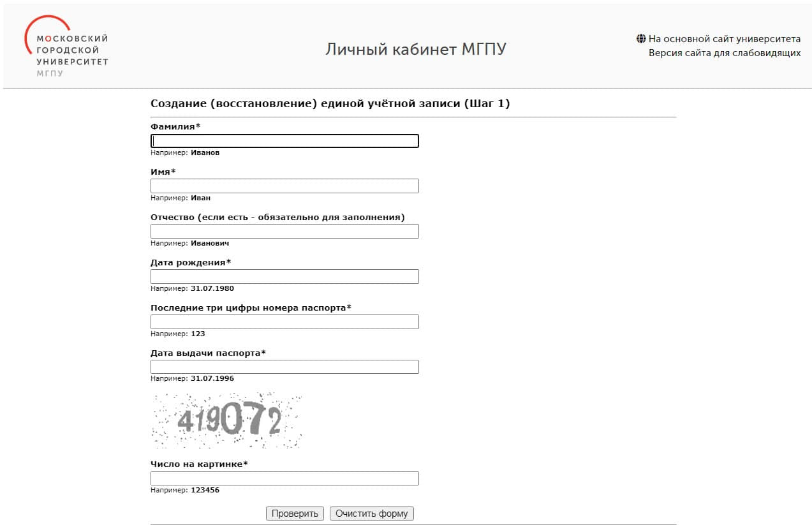Image resolution: width=812 pixels, height=525 pixels.
Task: Click the 'Число на картинке' input field
Action: (284, 478)
